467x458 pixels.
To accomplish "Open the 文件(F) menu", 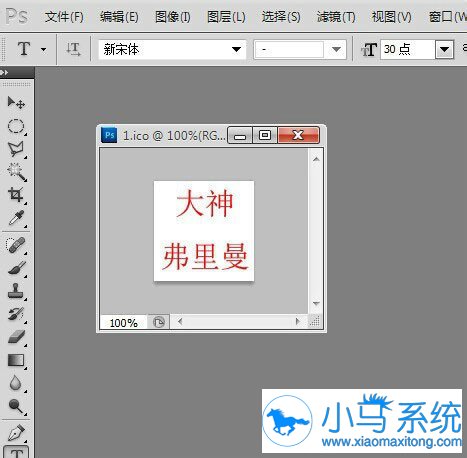I will [64, 17].
